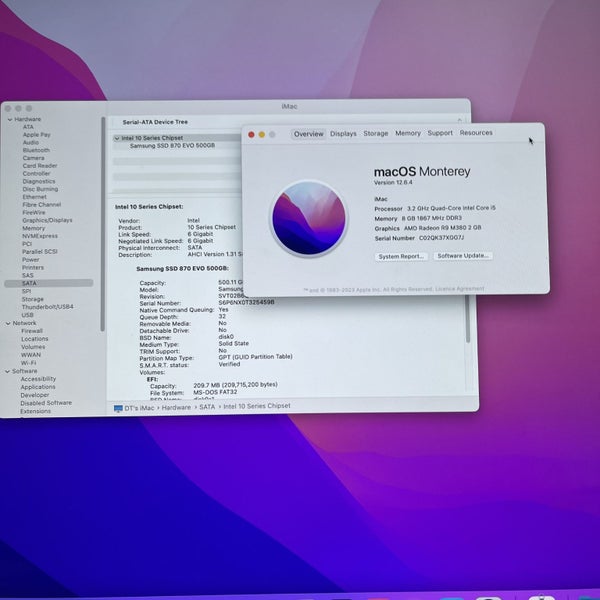Image resolution: width=600 pixels, height=600 pixels.
Task: Select Wi-Fi under Network
Action: [28, 363]
